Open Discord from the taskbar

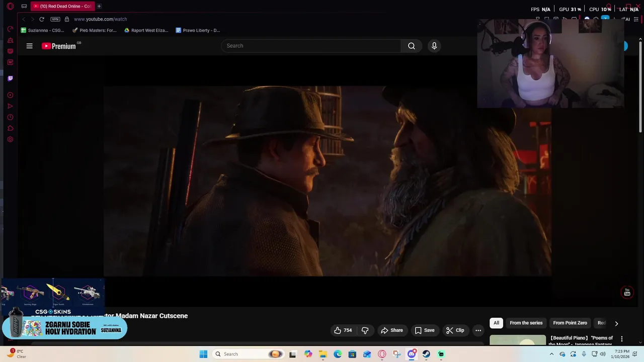[x=412, y=354]
